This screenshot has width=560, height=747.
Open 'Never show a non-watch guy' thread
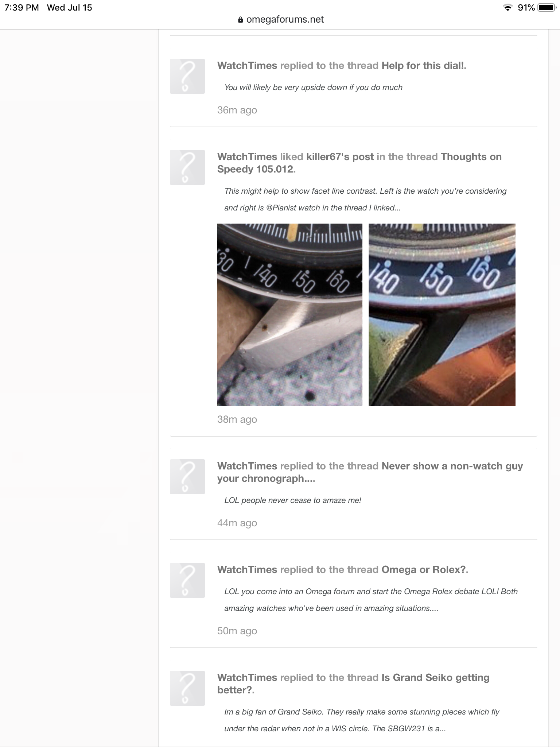370,472
